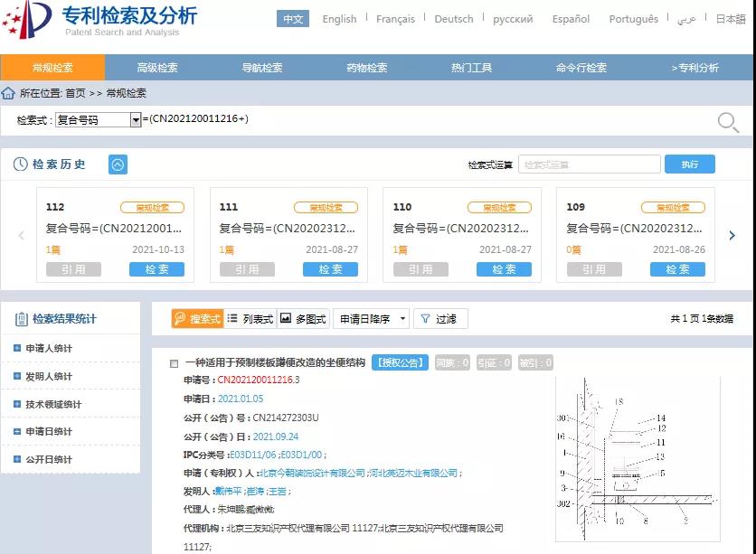Switch site language to English
The image size is (756, 554).
tap(339, 19)
